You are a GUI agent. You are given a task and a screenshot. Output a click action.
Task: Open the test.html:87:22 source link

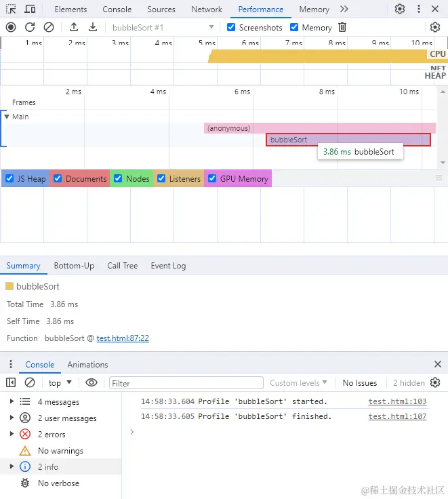click(x=123, y=338)
